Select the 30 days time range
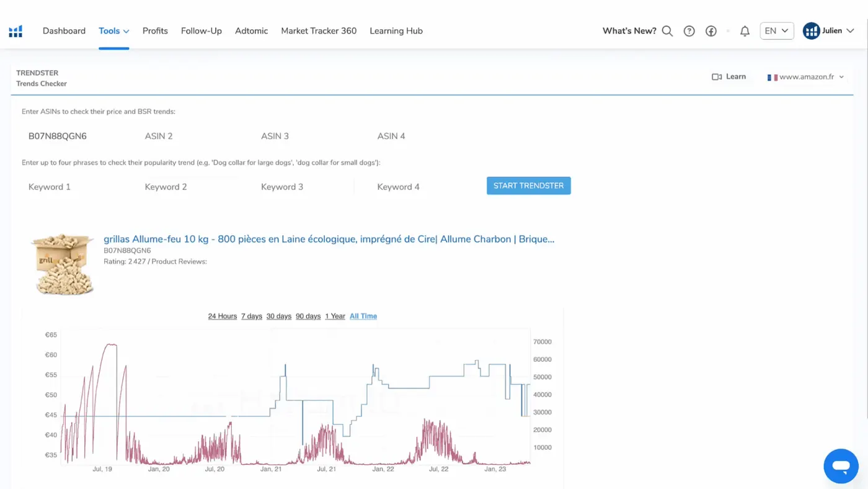The image size is (868, 489). coord(279,316)
